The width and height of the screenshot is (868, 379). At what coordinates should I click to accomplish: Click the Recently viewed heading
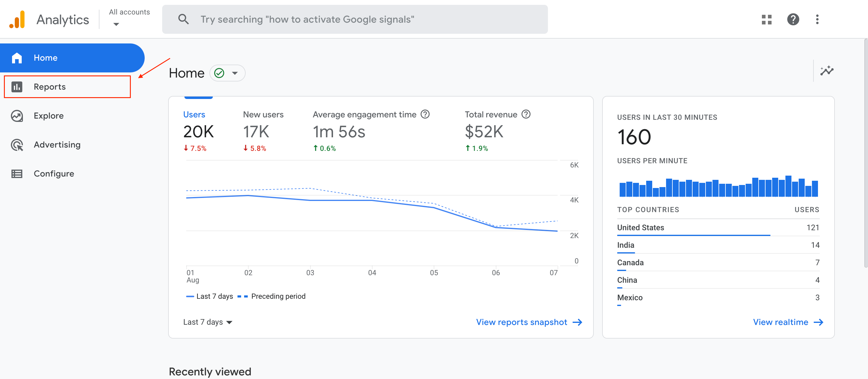210,371
